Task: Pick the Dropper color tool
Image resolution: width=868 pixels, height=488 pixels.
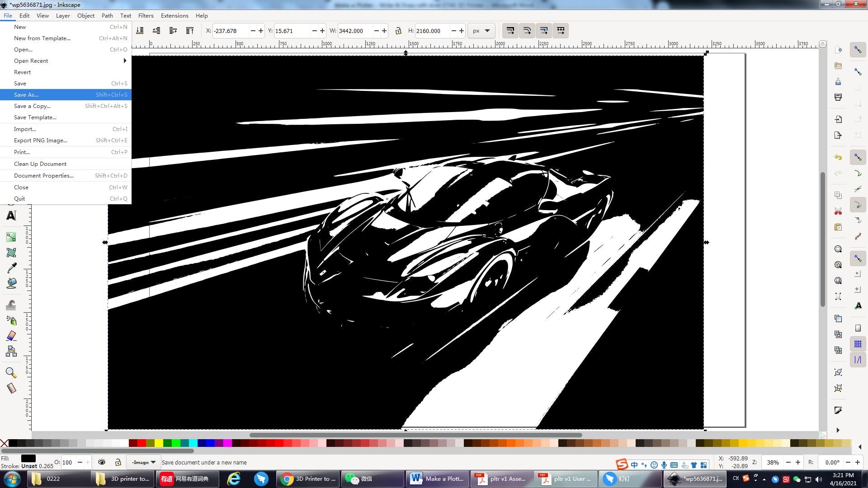Action: tap(11, 268)
